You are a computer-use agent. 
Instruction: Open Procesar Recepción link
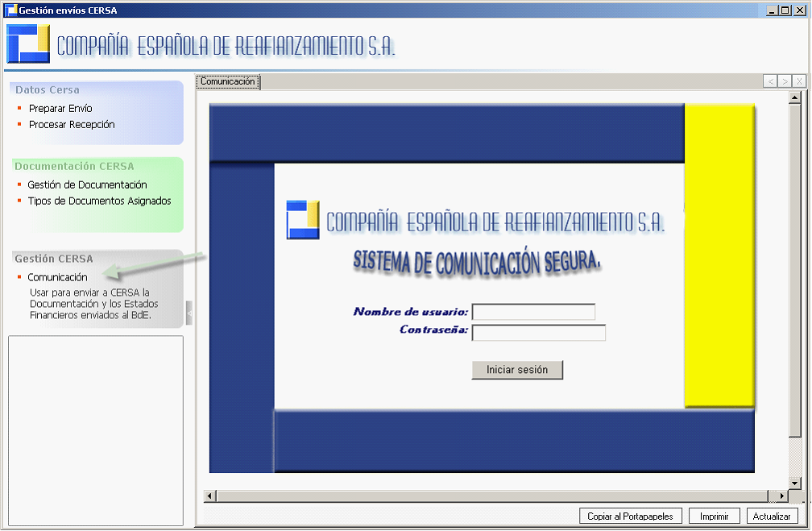click(x=72, y=124)
